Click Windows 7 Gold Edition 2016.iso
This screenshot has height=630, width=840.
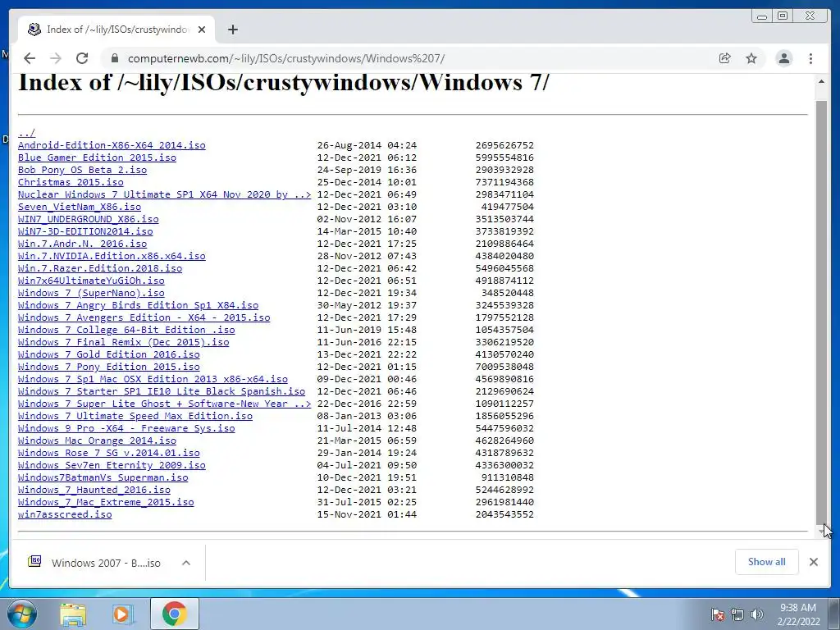pyautogui.click(x=109, y=354)
